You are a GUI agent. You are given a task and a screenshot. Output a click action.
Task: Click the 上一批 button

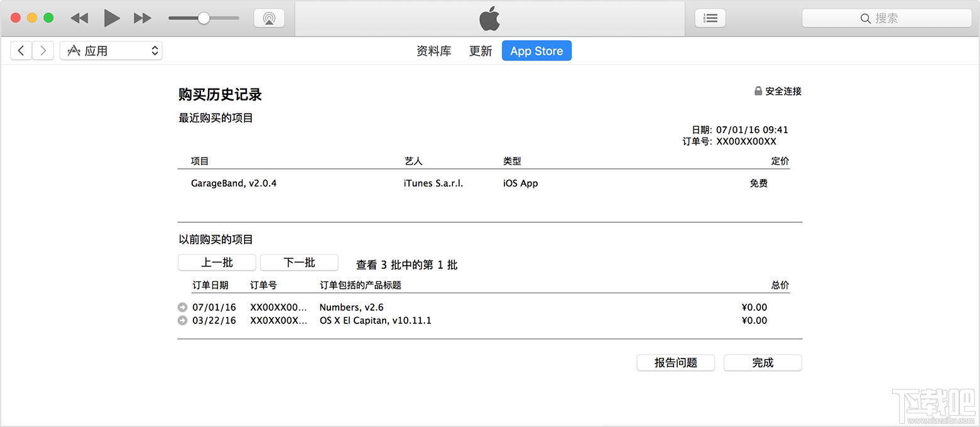pos(217,262)
